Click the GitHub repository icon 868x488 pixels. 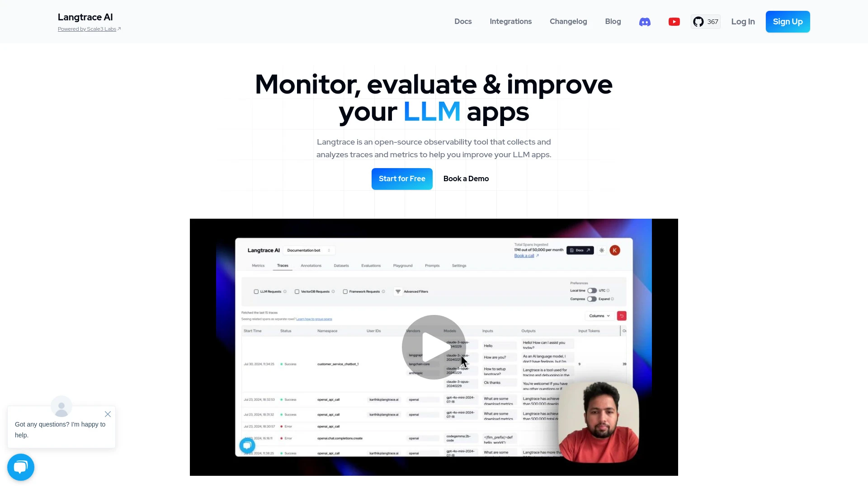tap(698, 21)
